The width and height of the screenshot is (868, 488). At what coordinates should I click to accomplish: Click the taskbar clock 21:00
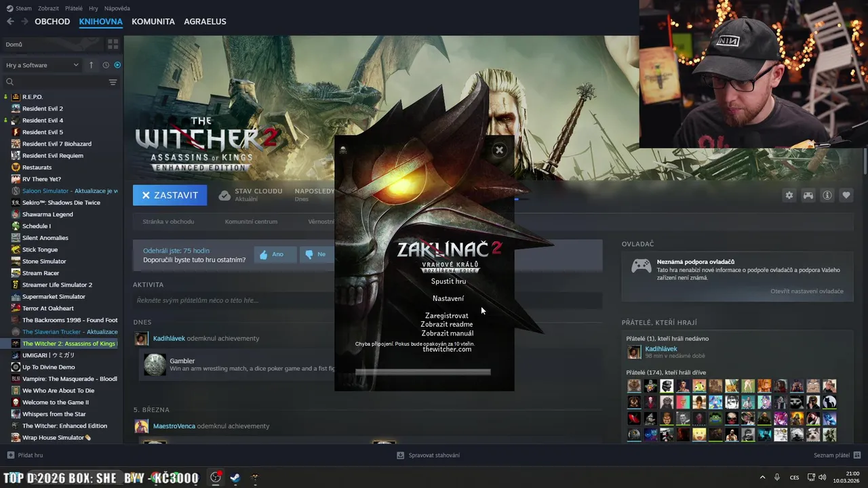click(x=853, y=474)
